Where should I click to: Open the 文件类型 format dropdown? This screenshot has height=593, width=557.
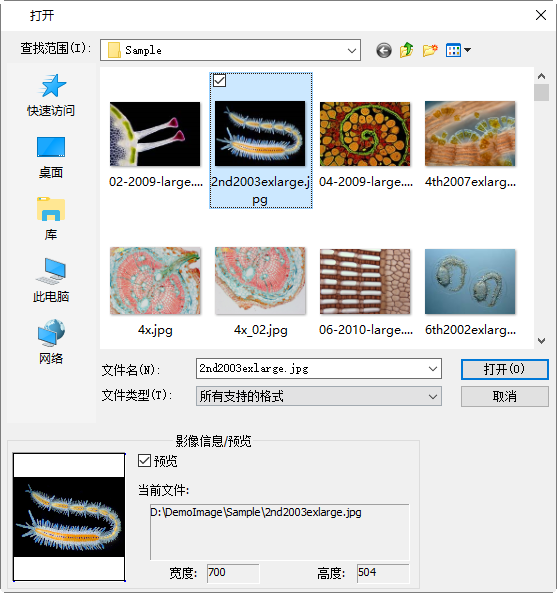click(x=318, y=396)
